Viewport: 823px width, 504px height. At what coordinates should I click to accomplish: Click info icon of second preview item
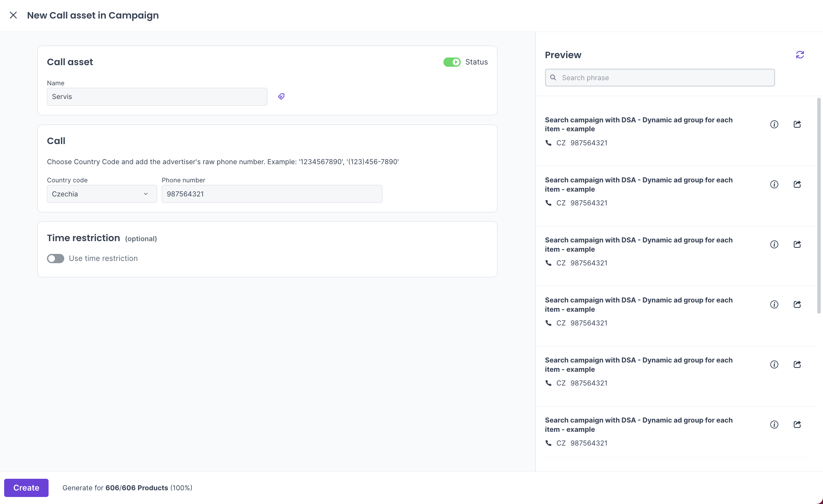click(x=774, y=184)
